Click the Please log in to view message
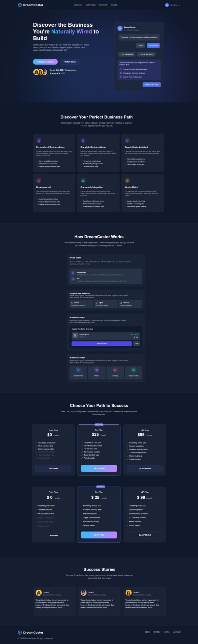 [139, 37]
